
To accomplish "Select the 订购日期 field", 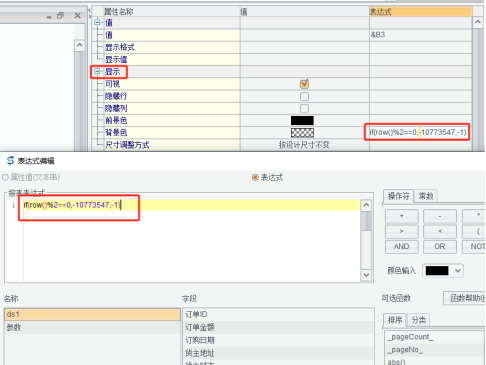I will tap(279, 340).
